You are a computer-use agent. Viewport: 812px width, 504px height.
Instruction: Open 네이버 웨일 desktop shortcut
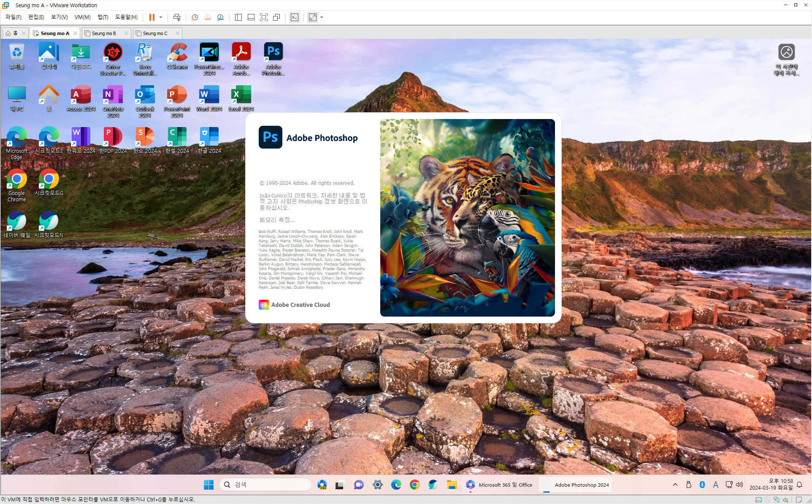click(17, 225)
